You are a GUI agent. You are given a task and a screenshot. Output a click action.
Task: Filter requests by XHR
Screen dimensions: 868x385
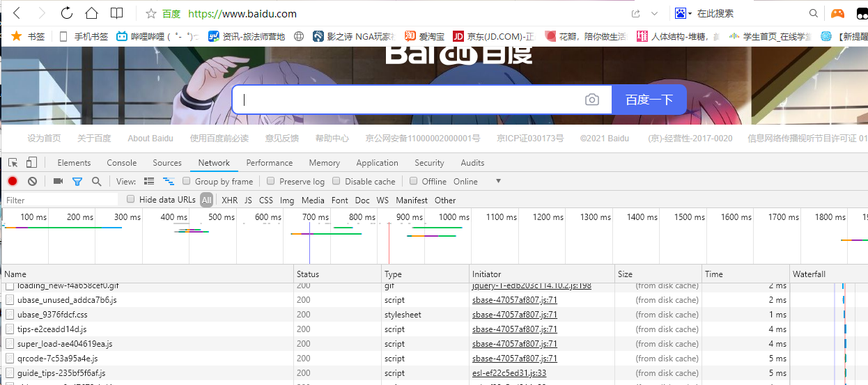click(x=230, y=201)
